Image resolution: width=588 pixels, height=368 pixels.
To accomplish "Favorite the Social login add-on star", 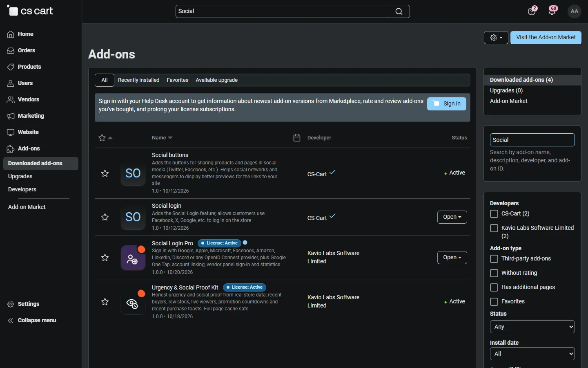I will pyautogui.click(x=105, y=217).
